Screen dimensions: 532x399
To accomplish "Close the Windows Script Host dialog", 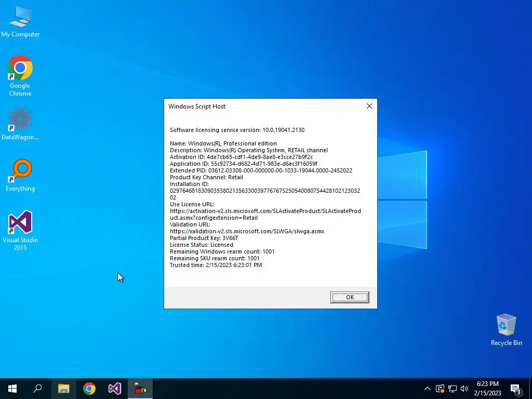I will pyautogui.click(x=369, y=106).
